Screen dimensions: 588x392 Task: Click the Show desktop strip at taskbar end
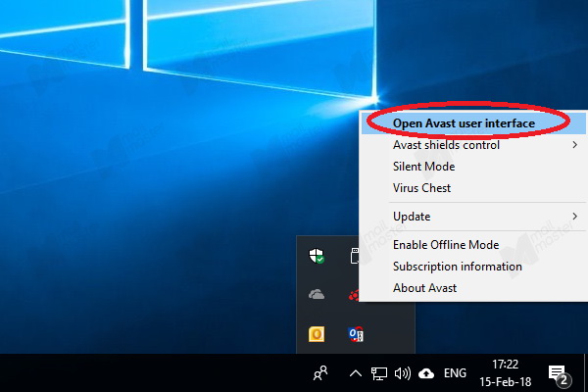tap(586, 372)
